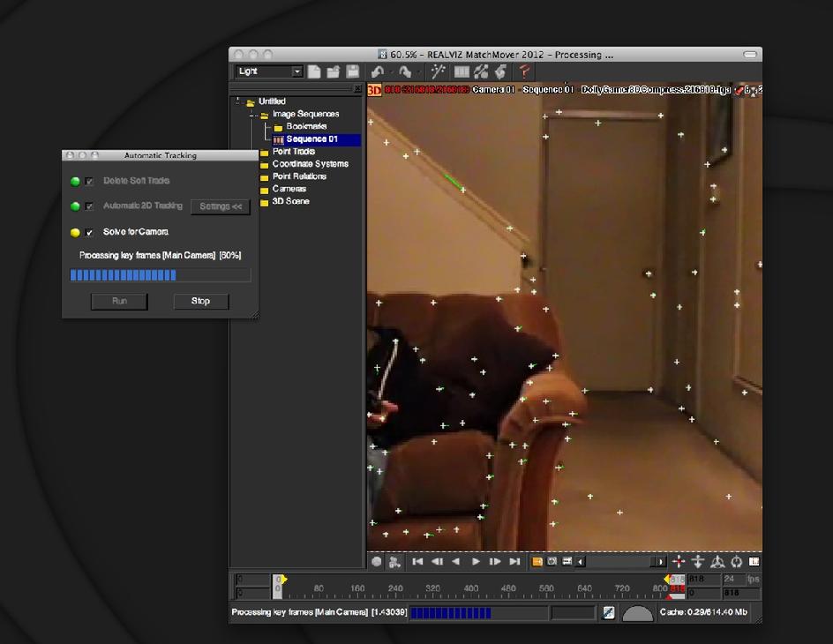Open help with the red question mark icon
Screen dimensions: 833x644
click(524, 71)
